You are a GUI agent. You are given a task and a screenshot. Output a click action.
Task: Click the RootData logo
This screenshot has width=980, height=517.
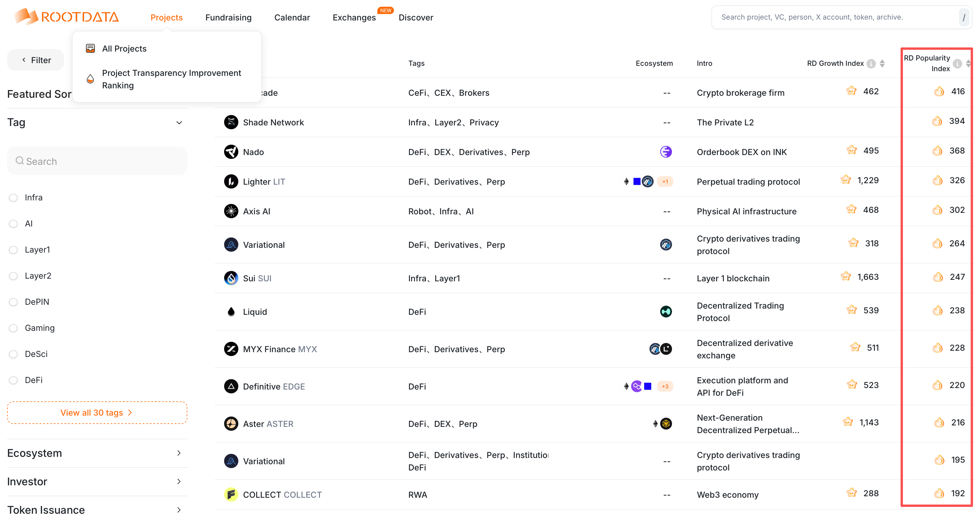pos(67,17)
